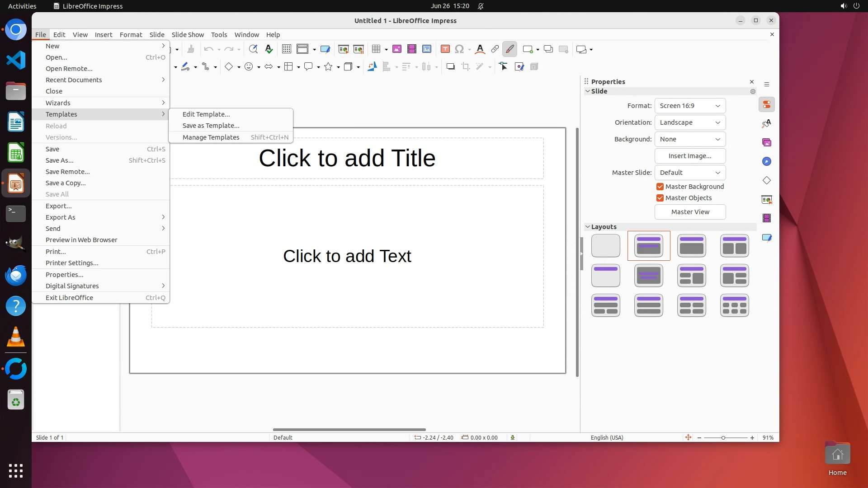Click the Crop Image toolbar icon
This screenshot has height=488, width=868.
(x=465, y=67)
